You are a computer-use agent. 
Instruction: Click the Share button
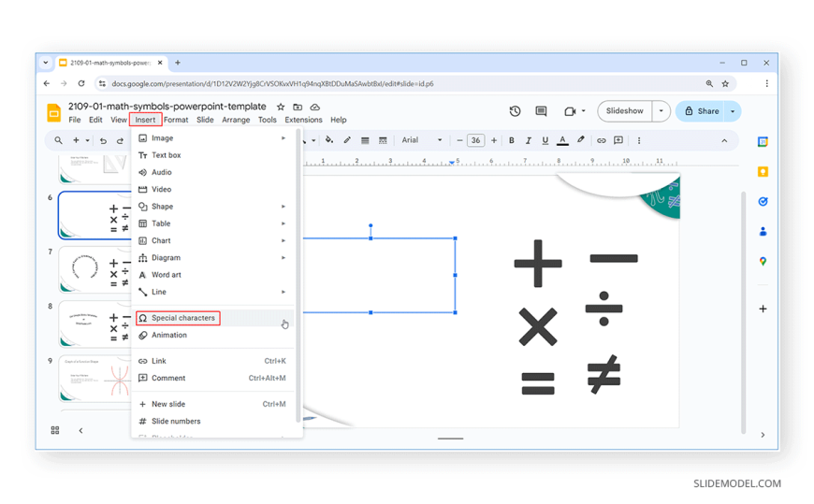pyautogui.click(x=702, y=111)
